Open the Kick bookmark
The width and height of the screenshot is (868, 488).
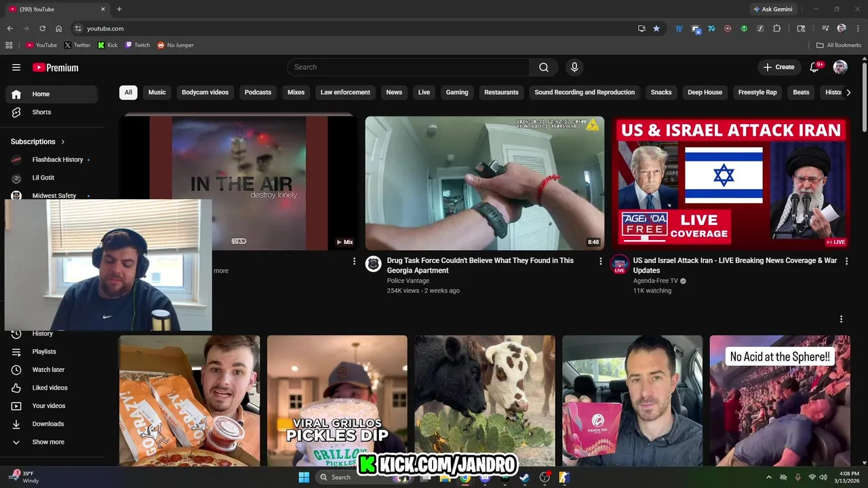pos(108,45)
